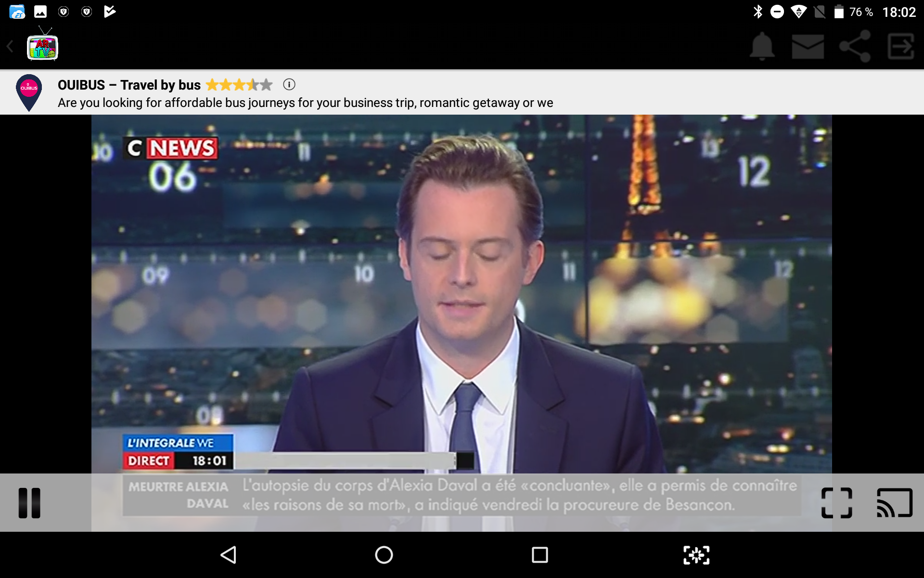
Task: Tap Bluetooth icon in status bar
Action: [757, 12]
